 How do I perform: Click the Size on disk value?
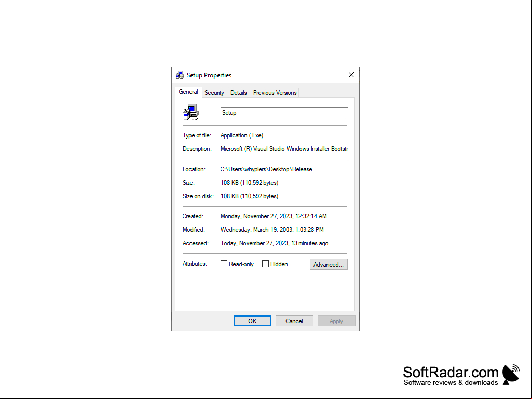(x=249, y=196)
